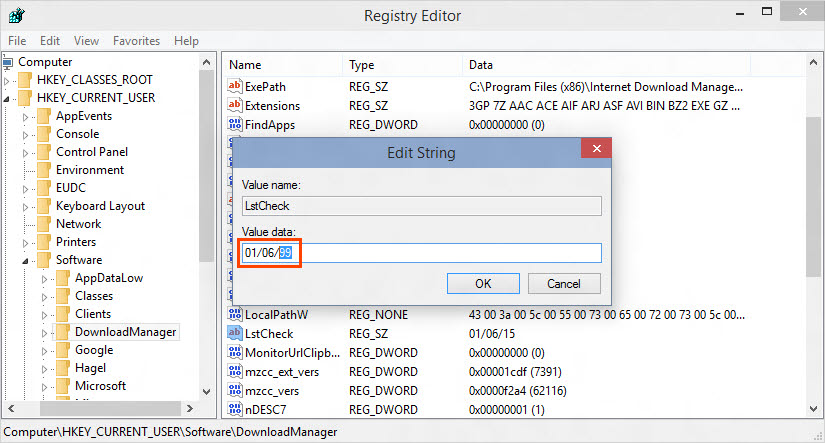Image resolution: width=825 pixels, height=443 pixels.
Task: Click the MonitorUrlClipboard DWORD icon
Action: 236,353
